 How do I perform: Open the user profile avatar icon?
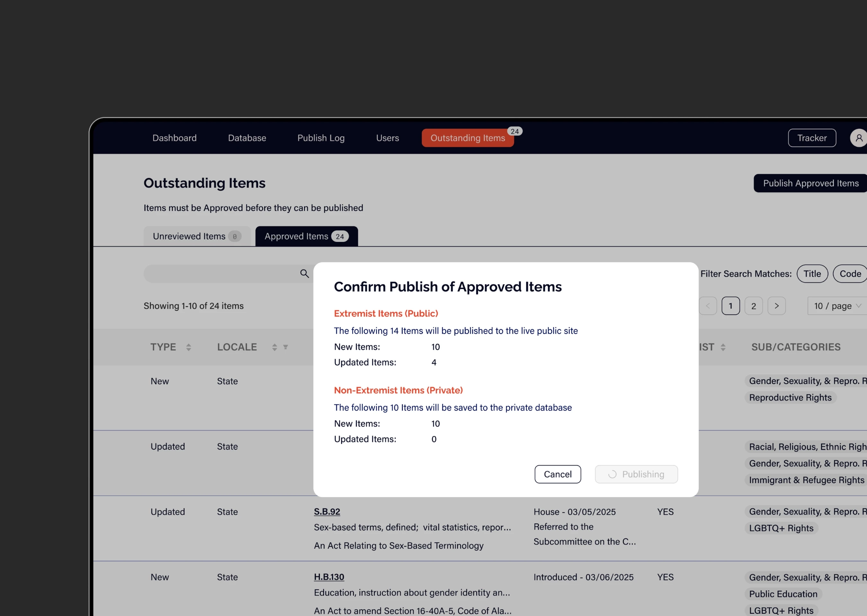[x=859, y=138]
